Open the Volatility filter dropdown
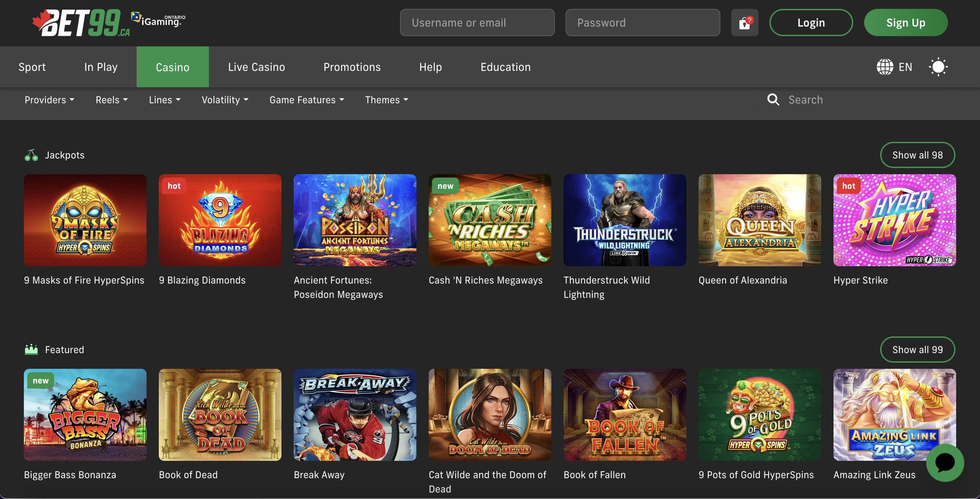Viewport: 980px width, 499px height. 225,100
